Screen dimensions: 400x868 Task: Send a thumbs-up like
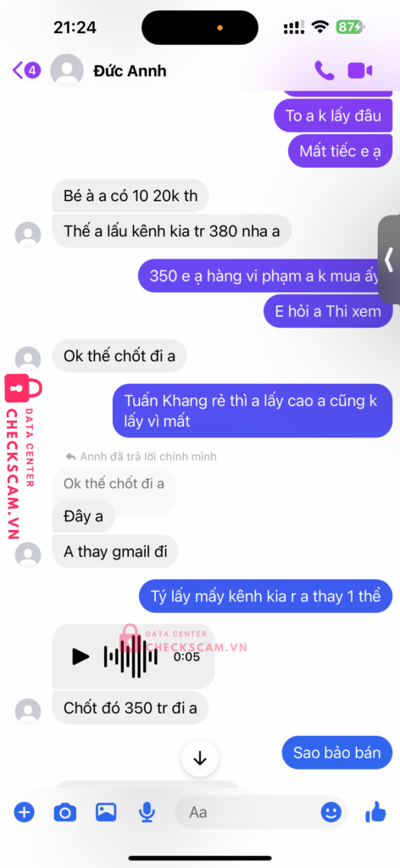(375, 812)
